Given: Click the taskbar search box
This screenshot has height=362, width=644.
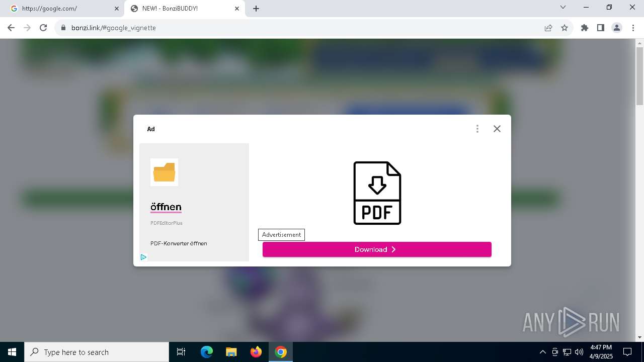Looking at the screenshot, I should 97,352.
